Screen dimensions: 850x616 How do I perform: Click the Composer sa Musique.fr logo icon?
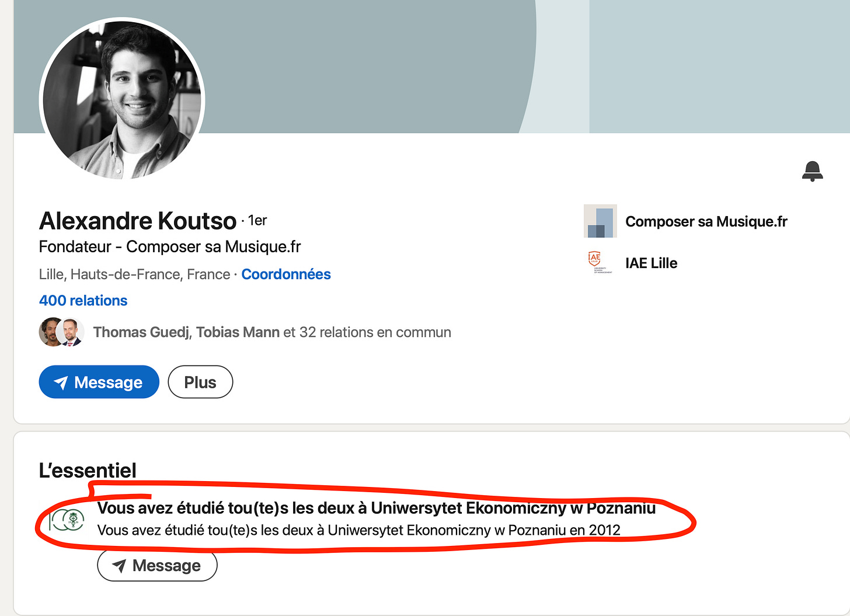click(600, 221)
